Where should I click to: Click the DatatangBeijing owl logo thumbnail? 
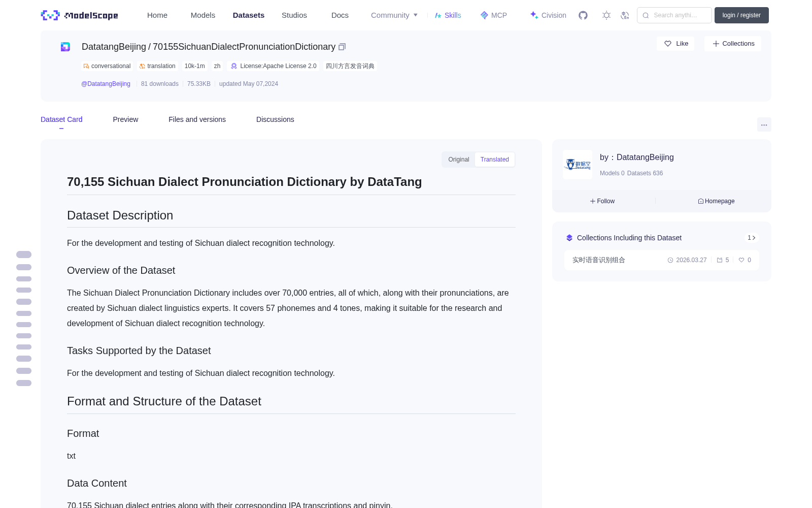pos(578,165)
